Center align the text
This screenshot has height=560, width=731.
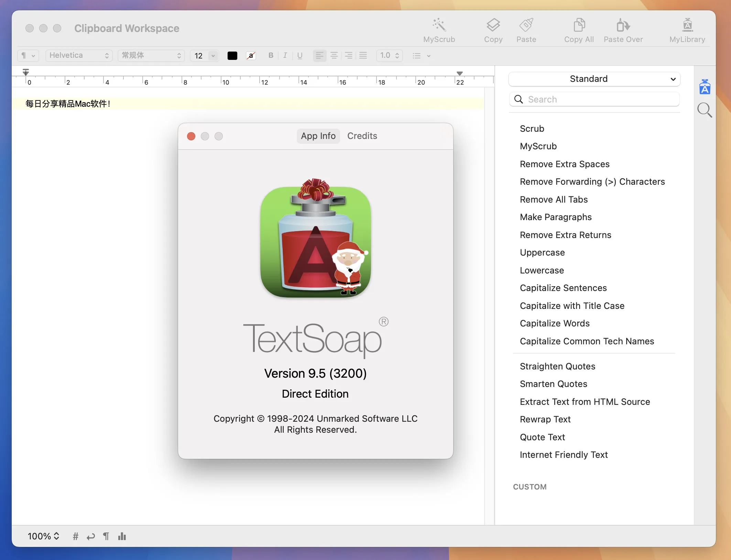click(x=334, y=55)
